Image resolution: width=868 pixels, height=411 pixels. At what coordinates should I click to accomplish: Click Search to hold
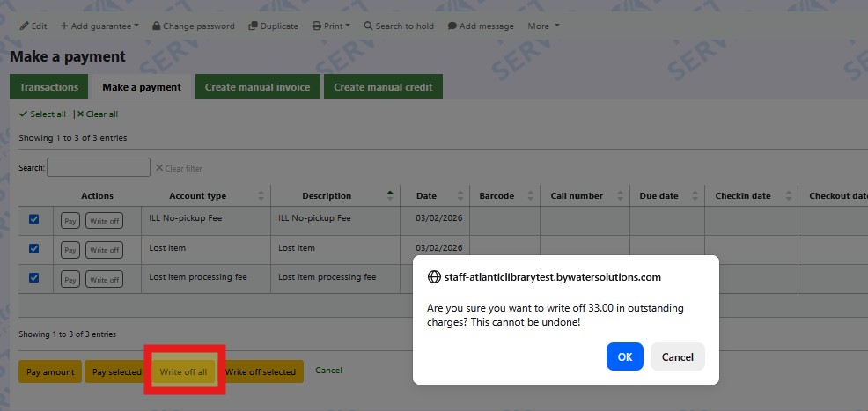click(399, 26)
